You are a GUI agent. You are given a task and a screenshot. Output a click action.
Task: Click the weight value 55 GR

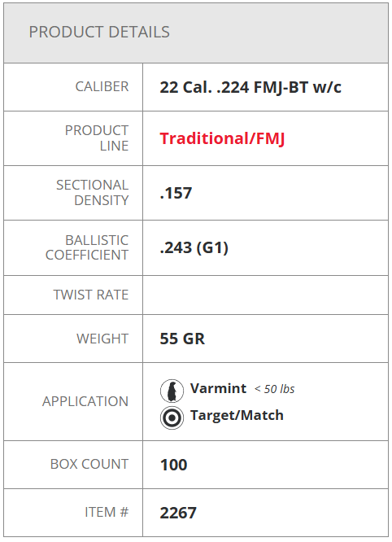(x=182, y=339)
